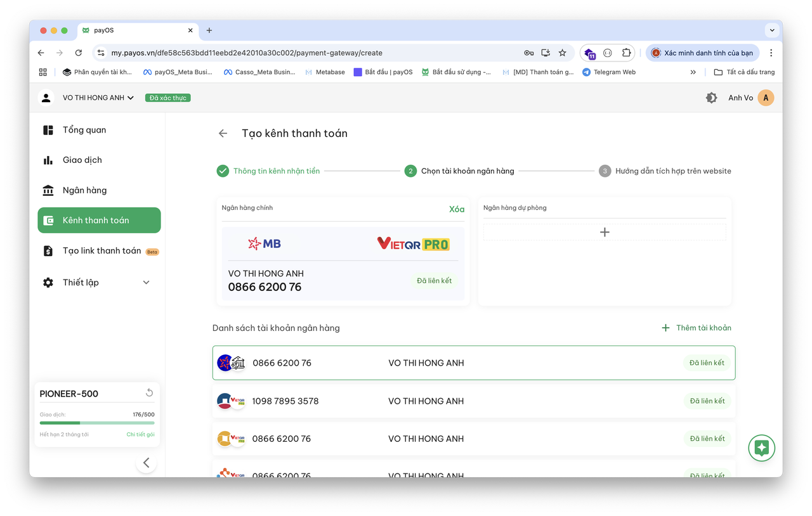Screen dimensions: 812x516
Task: Collapse the sidebar with the chevron button
Action: [x=147, y=463]
